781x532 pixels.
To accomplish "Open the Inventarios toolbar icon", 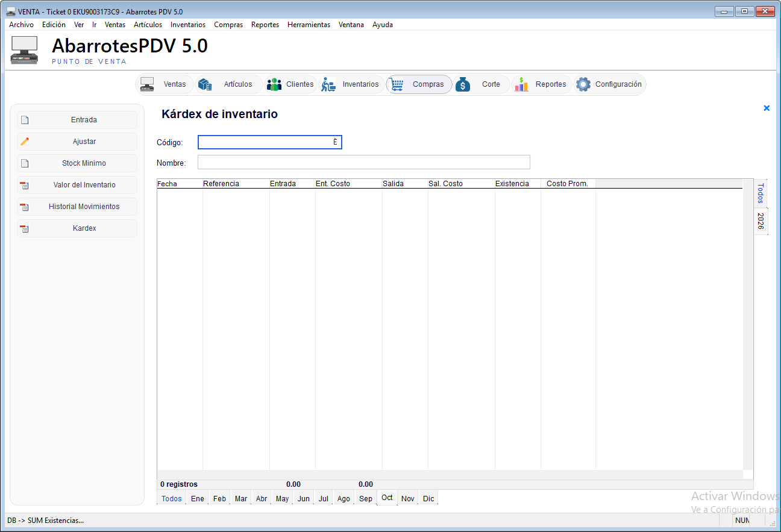I will tap(328, 84).
